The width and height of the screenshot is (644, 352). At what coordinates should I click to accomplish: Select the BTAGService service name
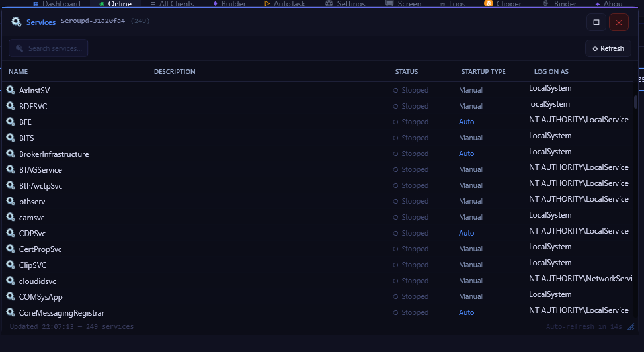[40, 170]
